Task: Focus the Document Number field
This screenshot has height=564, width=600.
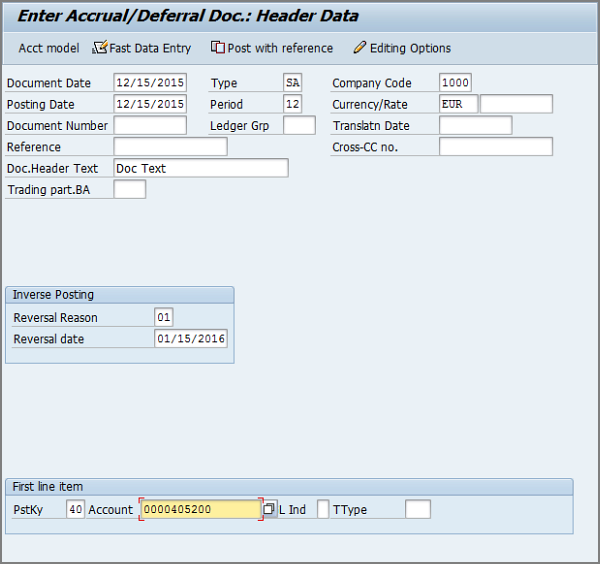Action: [x=150, y=125]
